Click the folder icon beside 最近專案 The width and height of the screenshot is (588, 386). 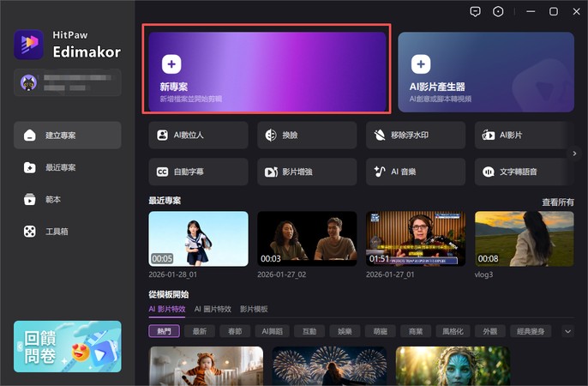click(x=30, y=167)
